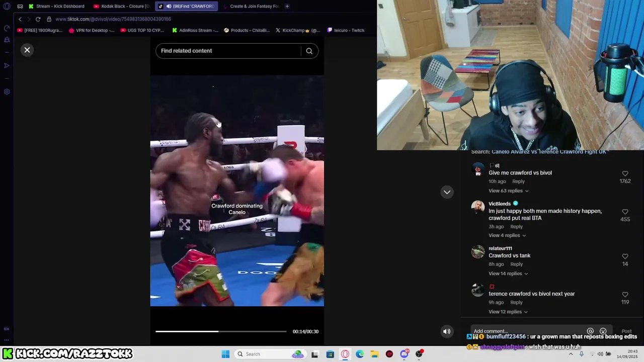Viewport: 644px width, 362px height.
Task: Click relateur111's avatar
Action: pyautogui.click(x=477, y=251)
